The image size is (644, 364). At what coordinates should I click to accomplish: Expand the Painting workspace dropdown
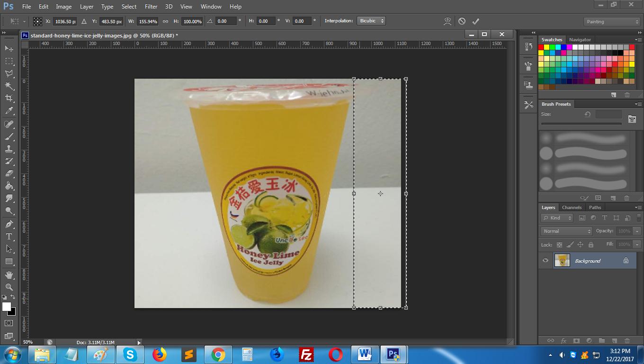[612, 21]
